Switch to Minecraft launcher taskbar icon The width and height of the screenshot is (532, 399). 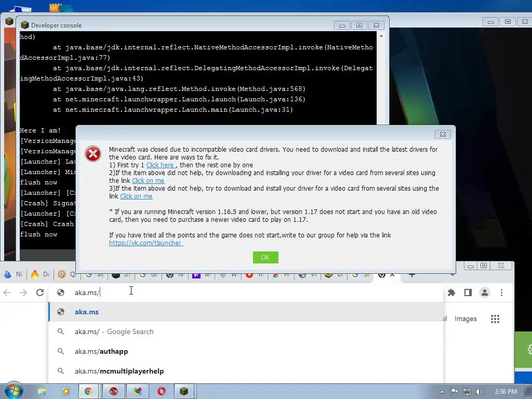(184, 392)
